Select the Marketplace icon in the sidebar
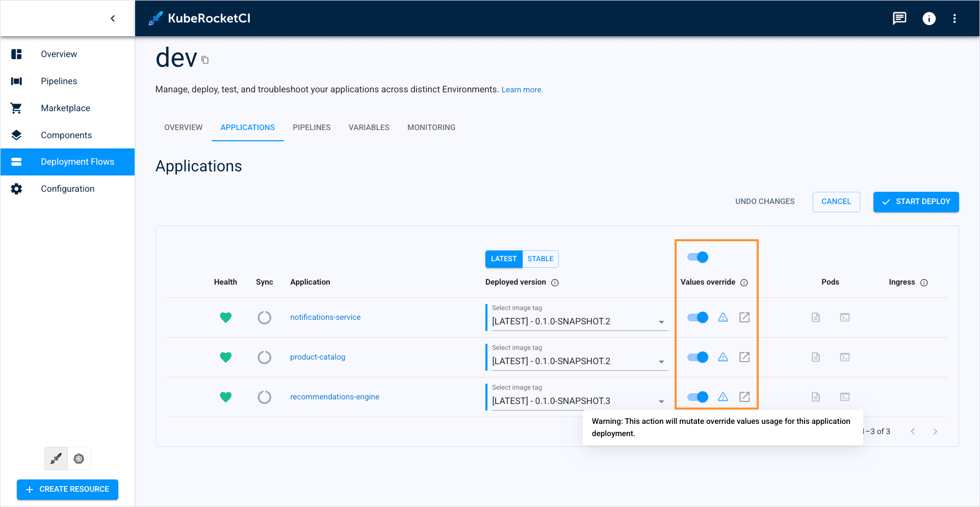 (16, 108)
